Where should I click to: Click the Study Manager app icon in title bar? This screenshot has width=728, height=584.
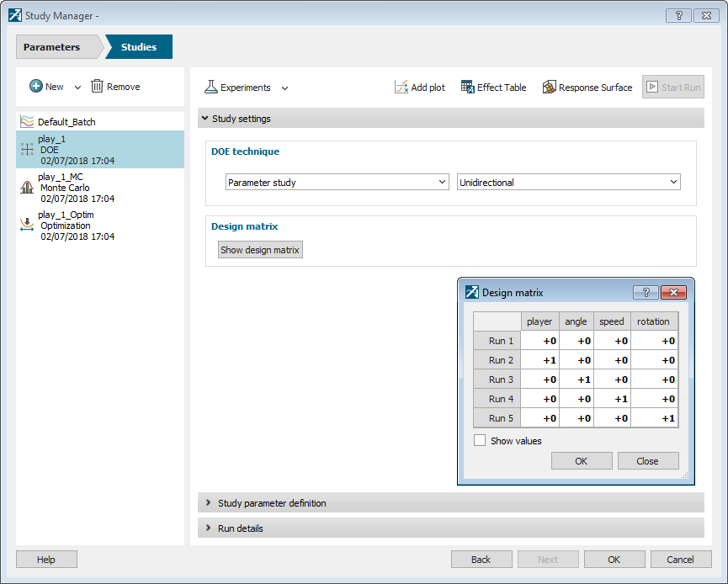pyautogui.click(x=15, y=15)
